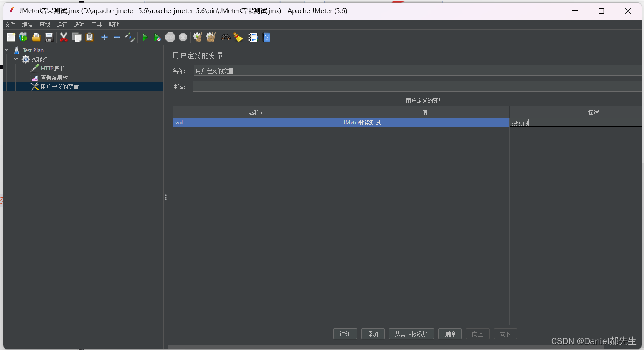The image size is (644, 350).
Task: Open the 选项 menu
Action: [x=79, y=25]
